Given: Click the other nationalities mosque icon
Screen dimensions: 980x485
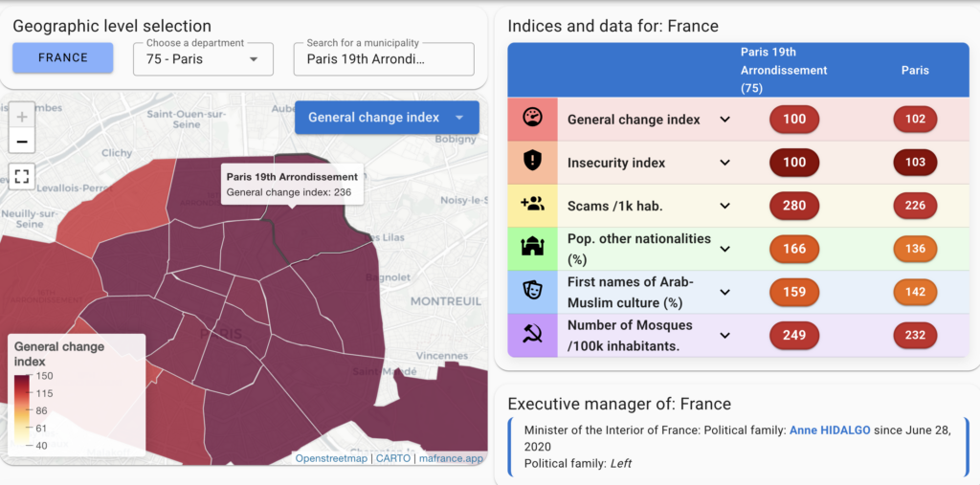Looking at the screenshot, I should 532,248.
